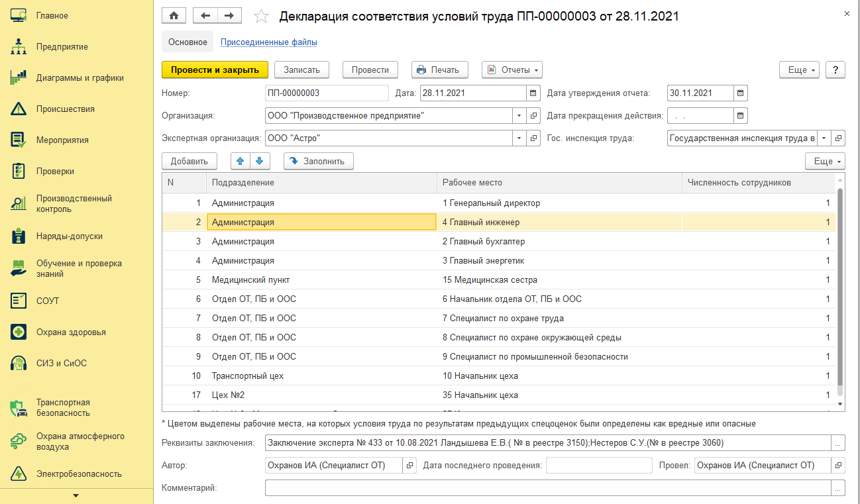Open the Автор linked record
The image size is (860, 504).
click(x=410, y=466)
